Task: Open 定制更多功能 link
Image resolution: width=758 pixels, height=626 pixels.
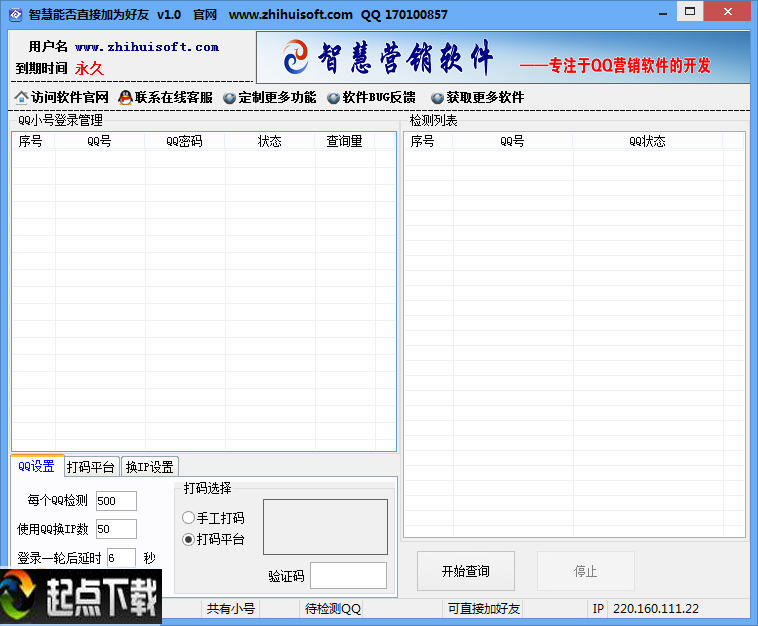Action: (277, 98)
